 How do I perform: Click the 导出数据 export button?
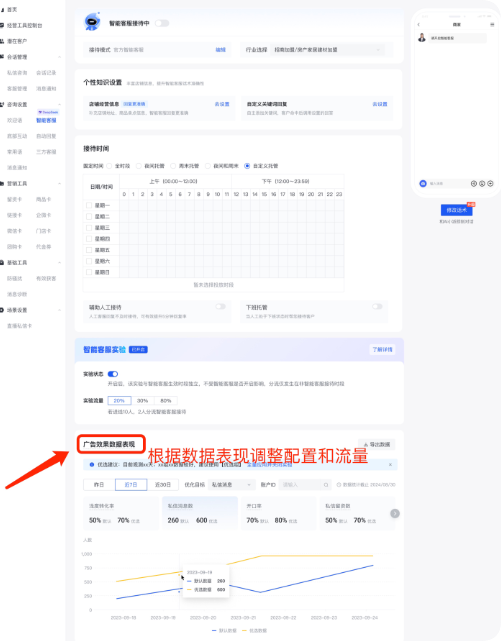[377, 444]
